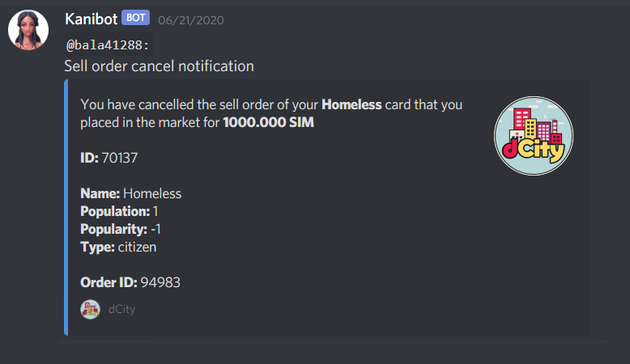Select the @bala41288 mention code block
The width and height of the screenshot is (630, 364).
tap(108, 45)
